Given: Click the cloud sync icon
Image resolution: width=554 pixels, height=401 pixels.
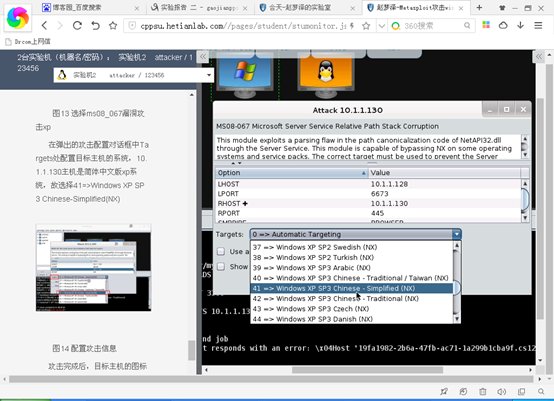Looking at the screenshot, I should click(503, 25).
